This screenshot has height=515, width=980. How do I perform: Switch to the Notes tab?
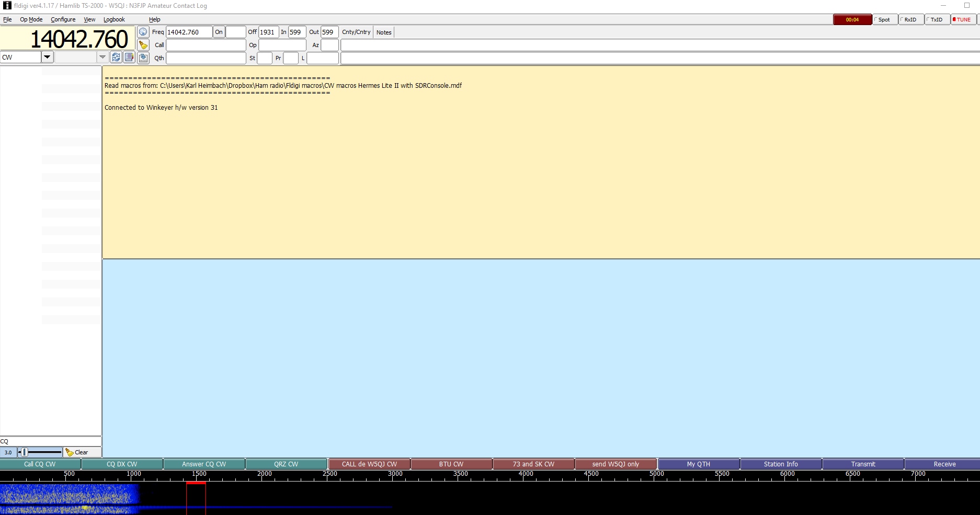[383, 32]
